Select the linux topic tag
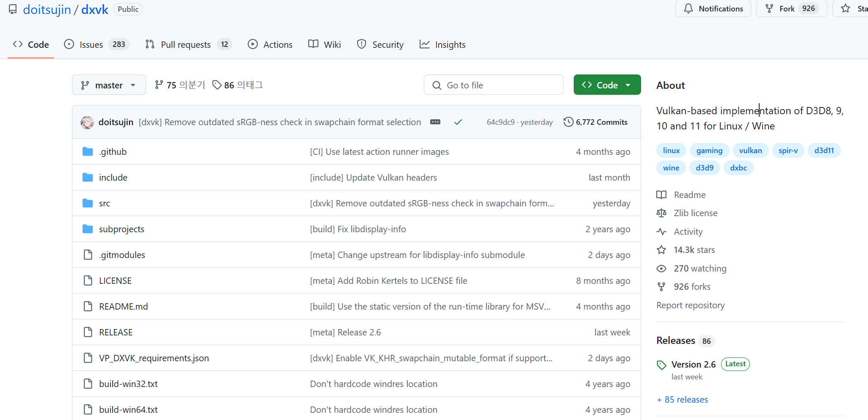Screen dimensions: 868x420 coord(671,151)
